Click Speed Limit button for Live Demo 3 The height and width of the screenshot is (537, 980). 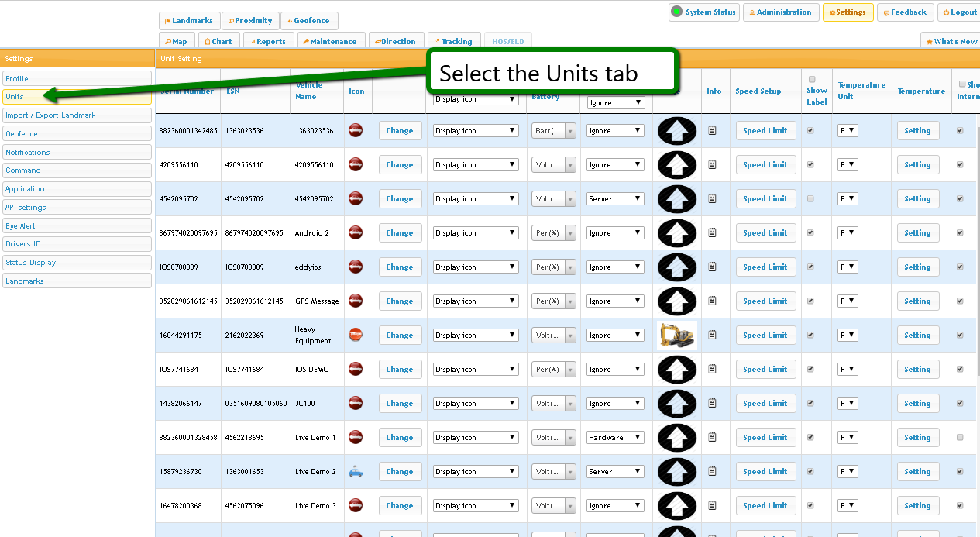click(765, 506)
